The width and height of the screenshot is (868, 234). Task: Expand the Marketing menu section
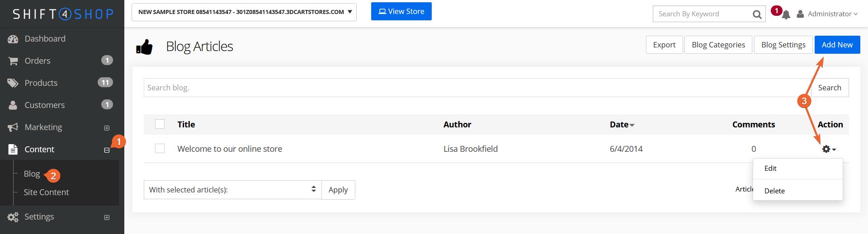click(107, 128)
